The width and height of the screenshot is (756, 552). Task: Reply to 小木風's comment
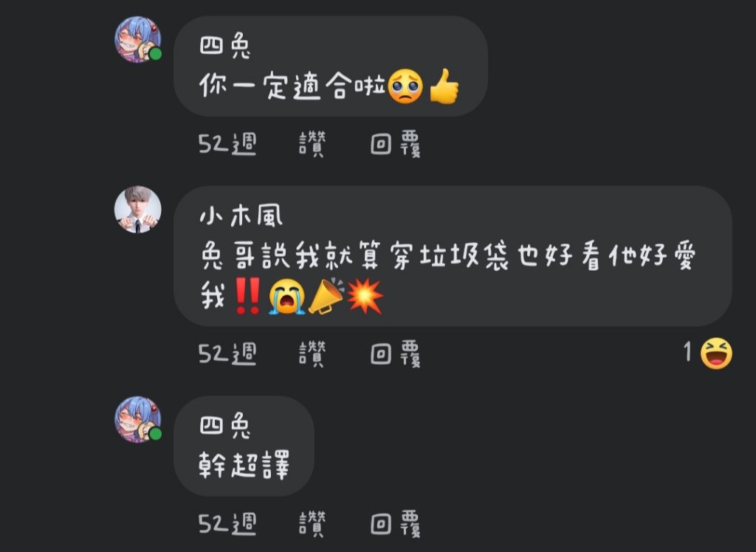(396, 354)
